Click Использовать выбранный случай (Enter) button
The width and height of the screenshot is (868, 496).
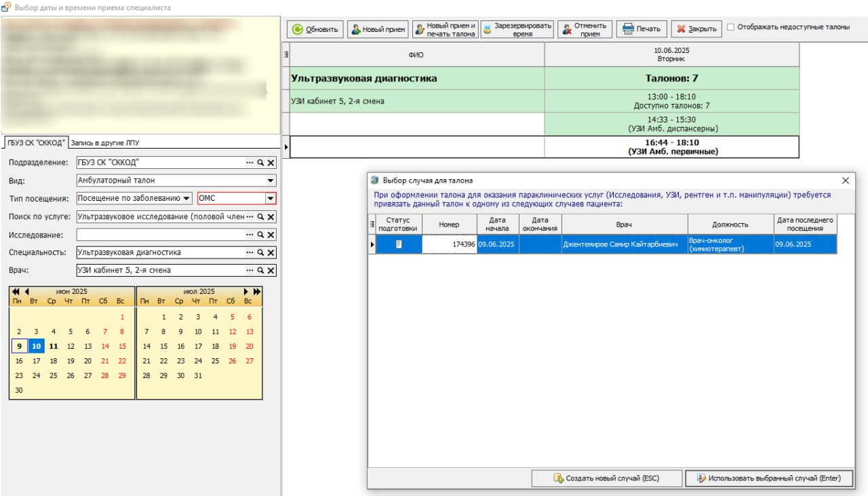coord(768,478)
